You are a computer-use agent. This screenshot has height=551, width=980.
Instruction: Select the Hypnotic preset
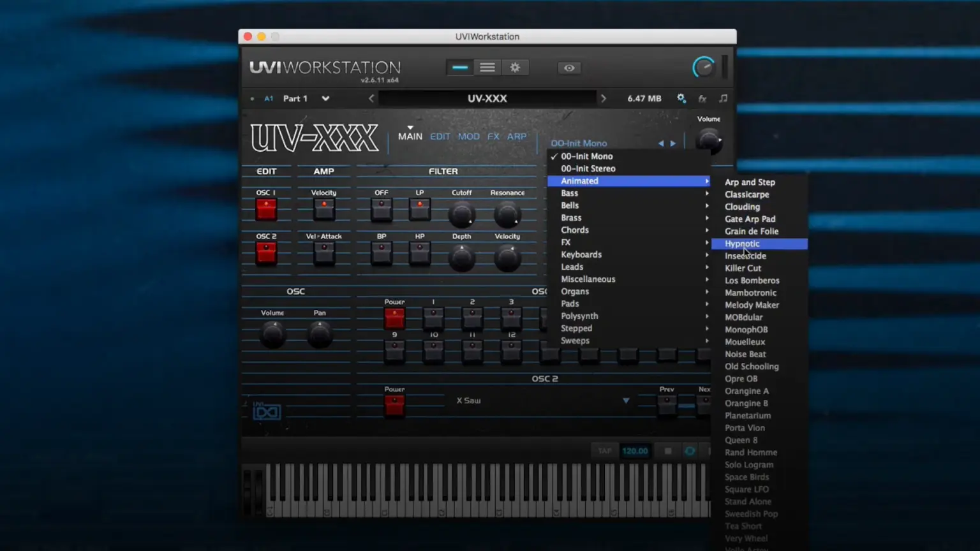(x=759, y=244)
